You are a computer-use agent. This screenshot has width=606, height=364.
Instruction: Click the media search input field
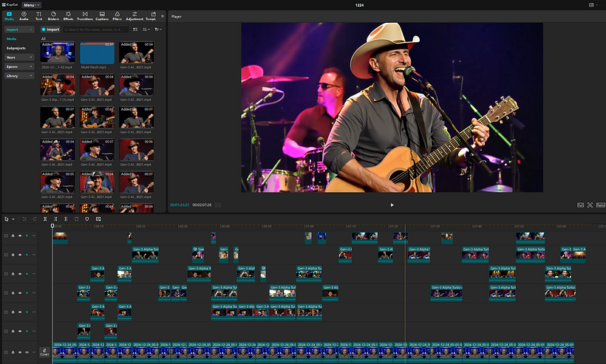[96, 30]
